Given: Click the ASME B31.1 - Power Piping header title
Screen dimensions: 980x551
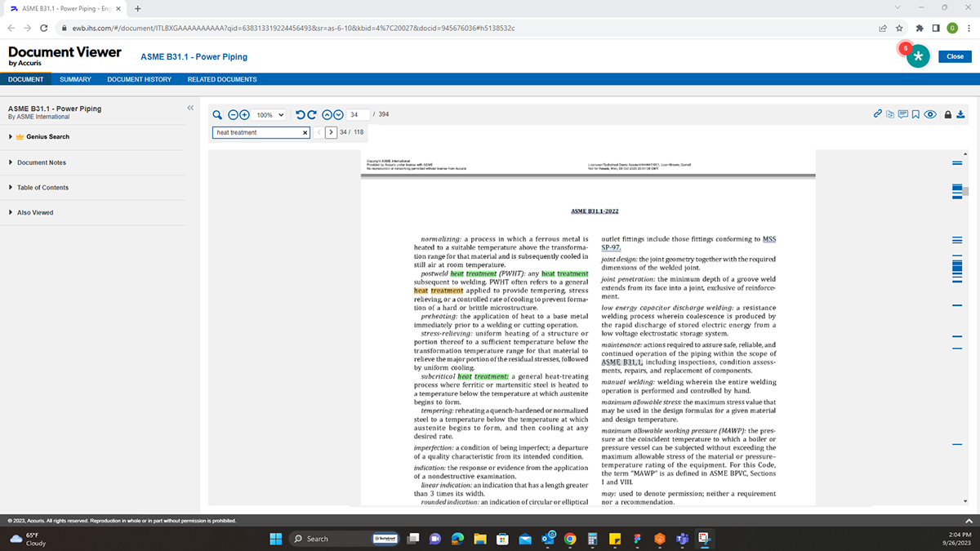Looking at the screenshot, I should (x=194, y=57).
